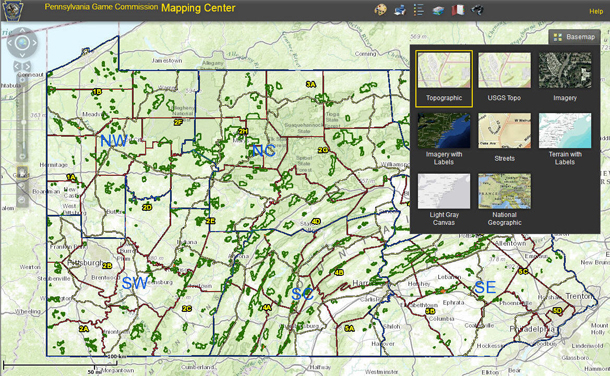Click the 2F wildlife unit label
This screenshot has height=376, width=610.
178,122
